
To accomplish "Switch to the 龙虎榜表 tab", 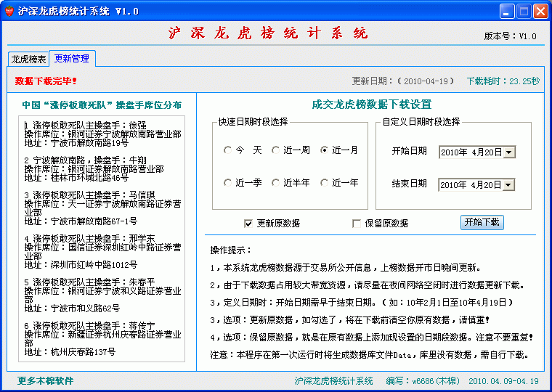I will click(x=28, y=59).
